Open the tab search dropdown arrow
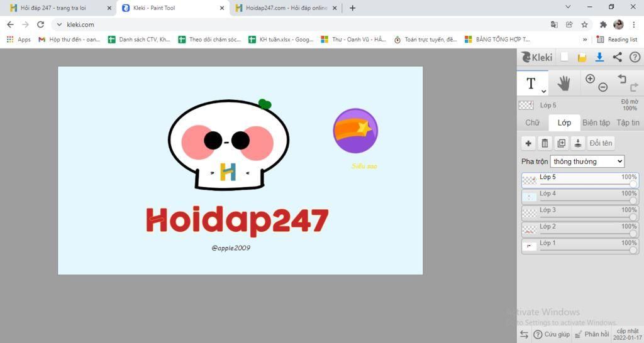This screenshot has height=343, width=644. [568, 7]
